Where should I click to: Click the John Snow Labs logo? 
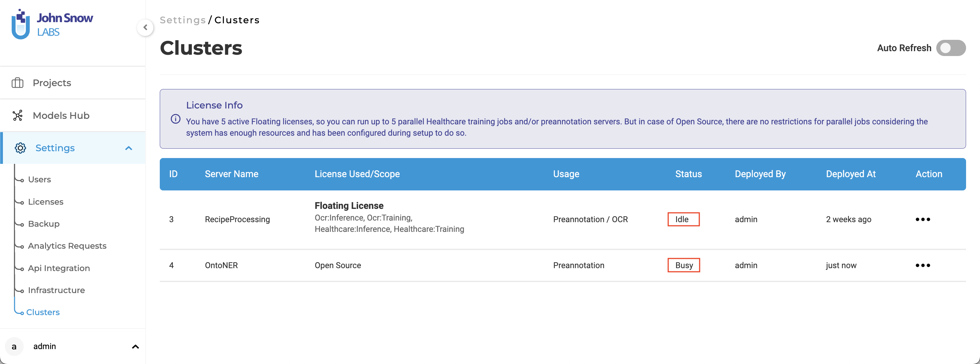coord(52,24)
